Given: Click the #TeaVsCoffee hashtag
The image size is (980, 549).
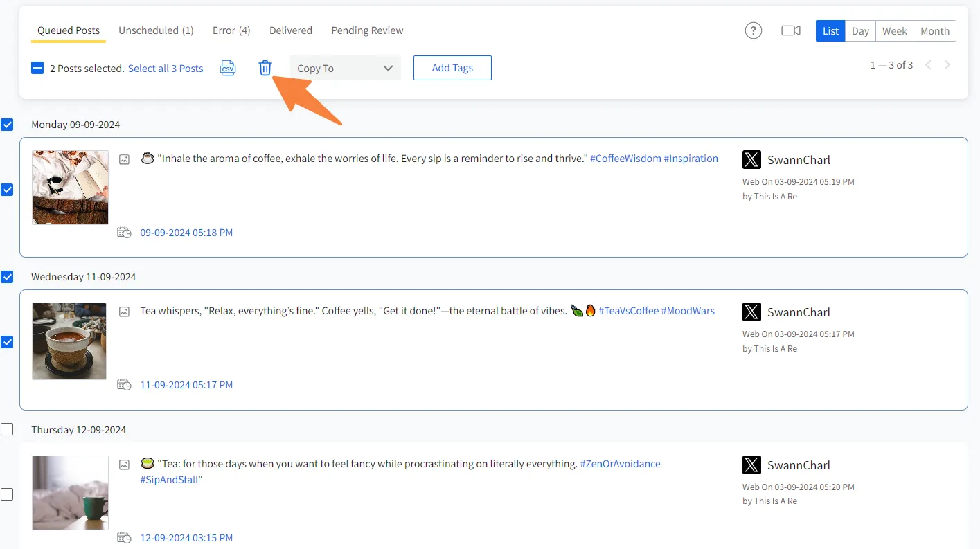Looking at the screenshot, I should pos(628,311).
